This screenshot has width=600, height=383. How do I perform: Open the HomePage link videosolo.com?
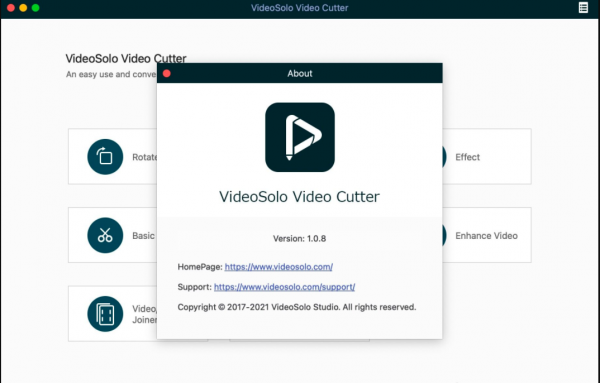point(279,267)
